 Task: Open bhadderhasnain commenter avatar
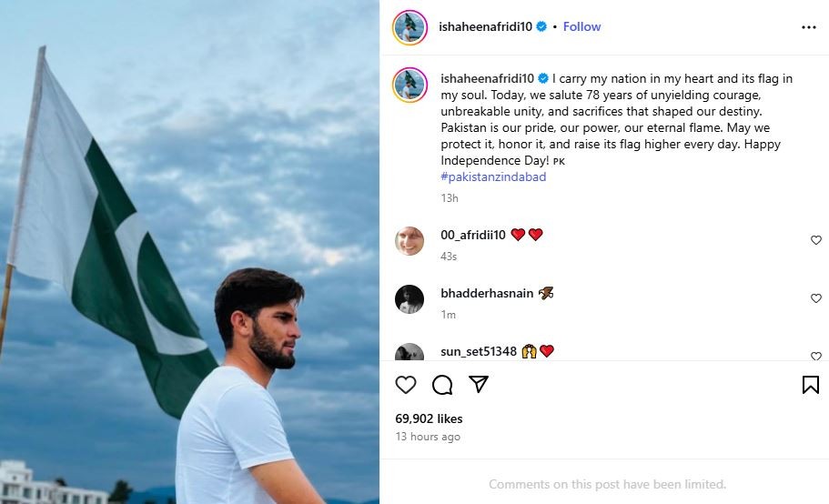coord(409,298)
